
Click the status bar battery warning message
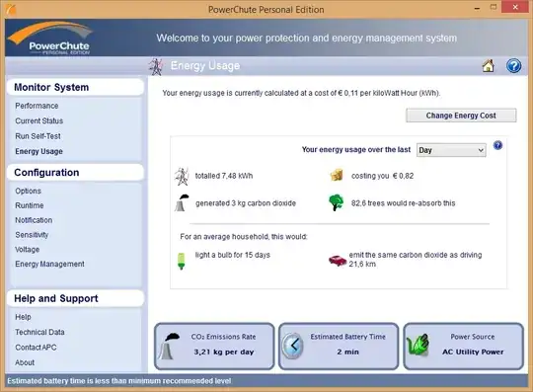[119, 381]
